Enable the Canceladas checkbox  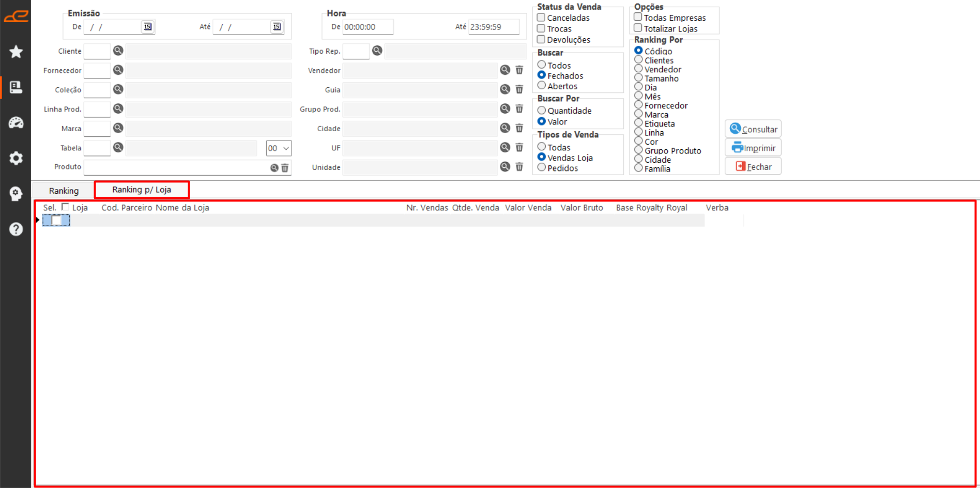(541, 18)
